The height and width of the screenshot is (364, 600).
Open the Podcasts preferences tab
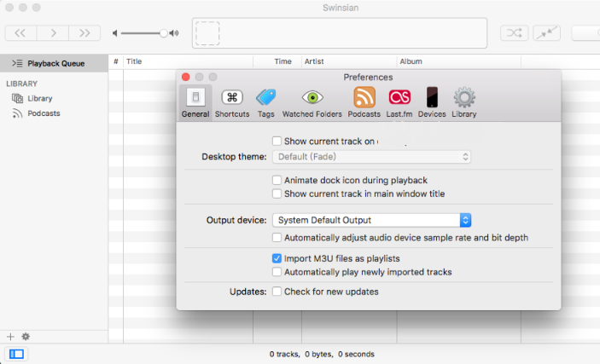[364, 103]
